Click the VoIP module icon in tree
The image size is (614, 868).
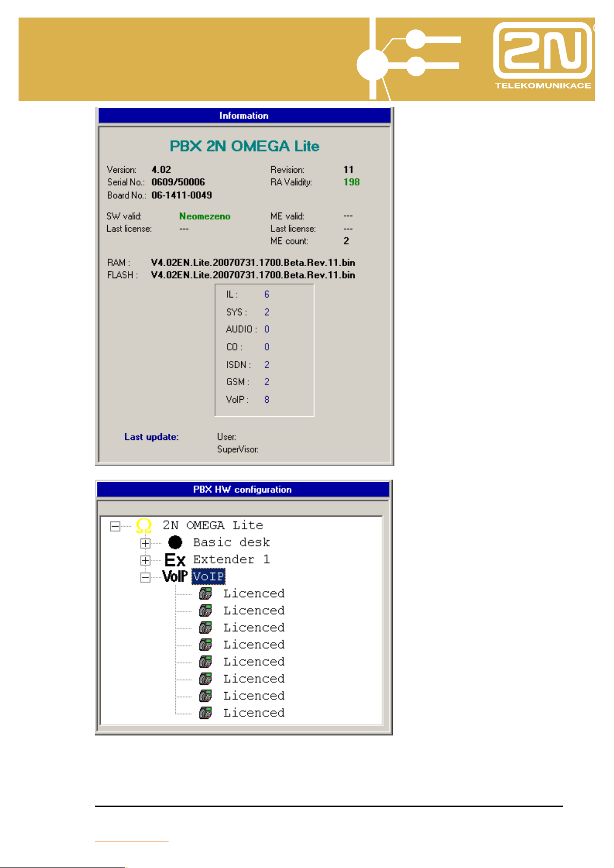(x=175, y=577)
